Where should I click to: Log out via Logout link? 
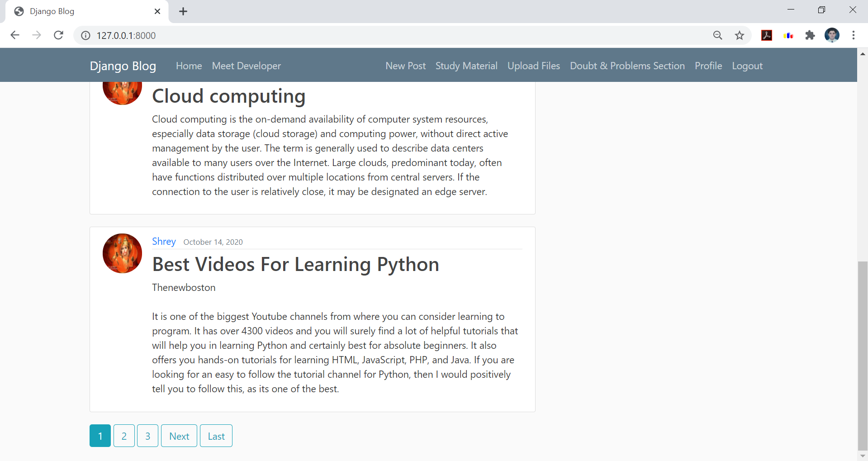pos(747,66)
